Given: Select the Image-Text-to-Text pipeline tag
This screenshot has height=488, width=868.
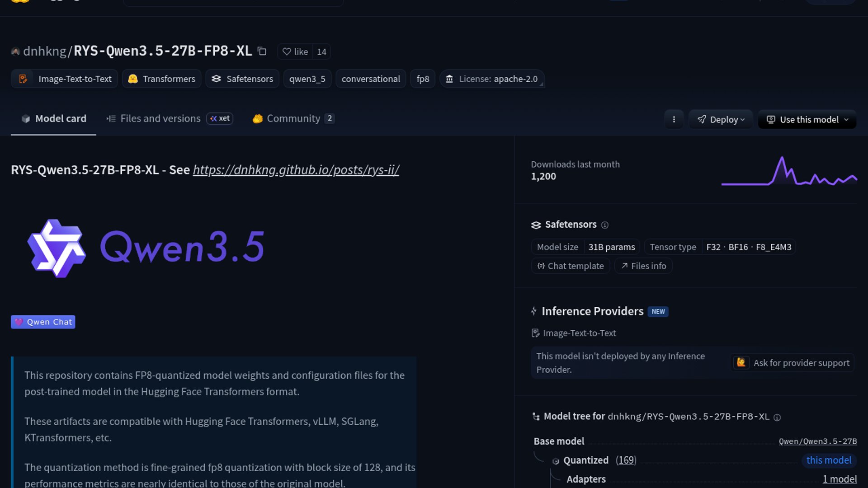Looking at the screenshot, I should 64,79.
